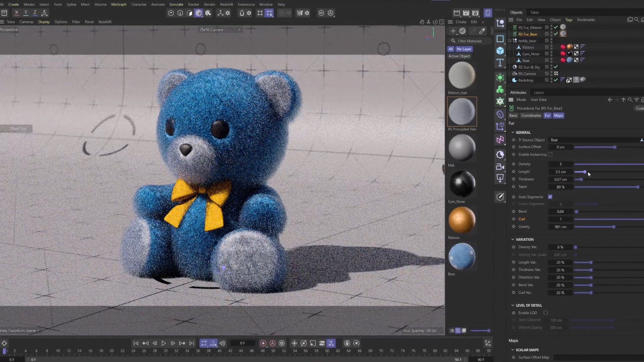The image size is (644, 362).
Task: Collapse teddy_bear hierarchy in Objects
Action: [x=510, y=41]
